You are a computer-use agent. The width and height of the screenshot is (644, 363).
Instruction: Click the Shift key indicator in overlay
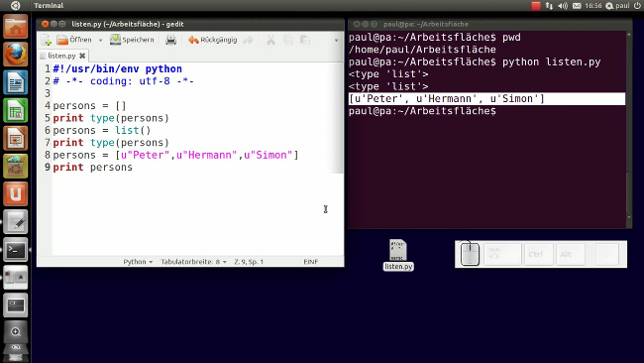coord(502,254)
